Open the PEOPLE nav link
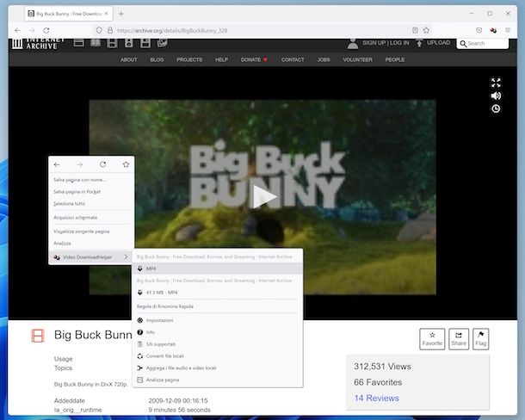Screen dimensions: 525x420 pos(395,59)
